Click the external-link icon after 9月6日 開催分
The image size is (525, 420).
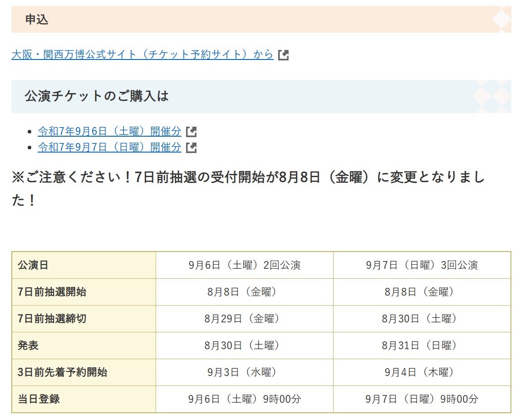coord(191,132)
